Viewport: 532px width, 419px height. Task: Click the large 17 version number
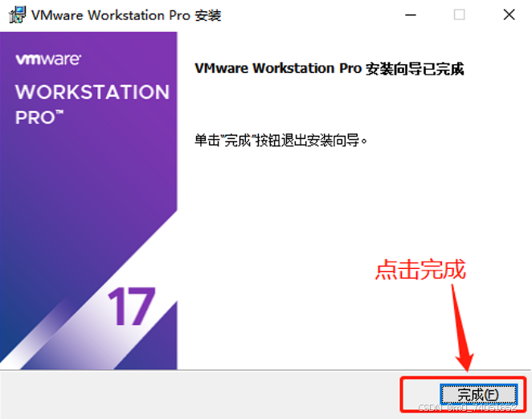131,306
